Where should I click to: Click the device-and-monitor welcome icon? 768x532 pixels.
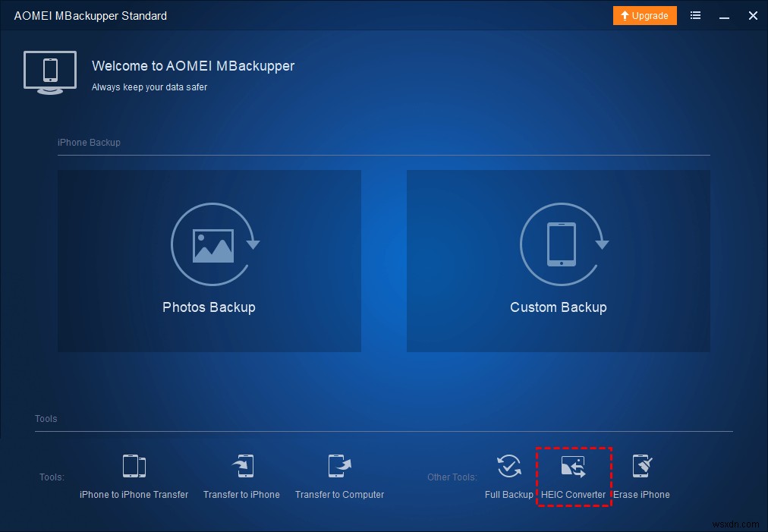(x=49, y=72)
